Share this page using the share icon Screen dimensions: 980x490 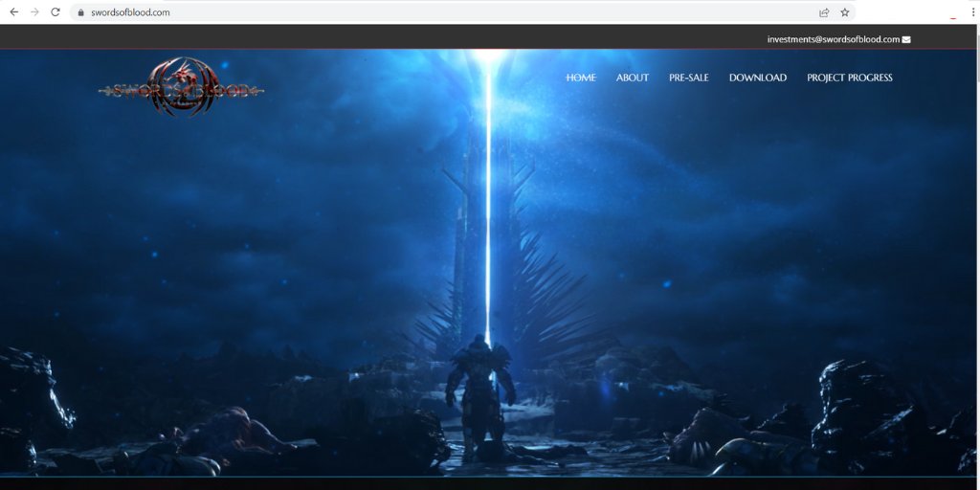824,11
